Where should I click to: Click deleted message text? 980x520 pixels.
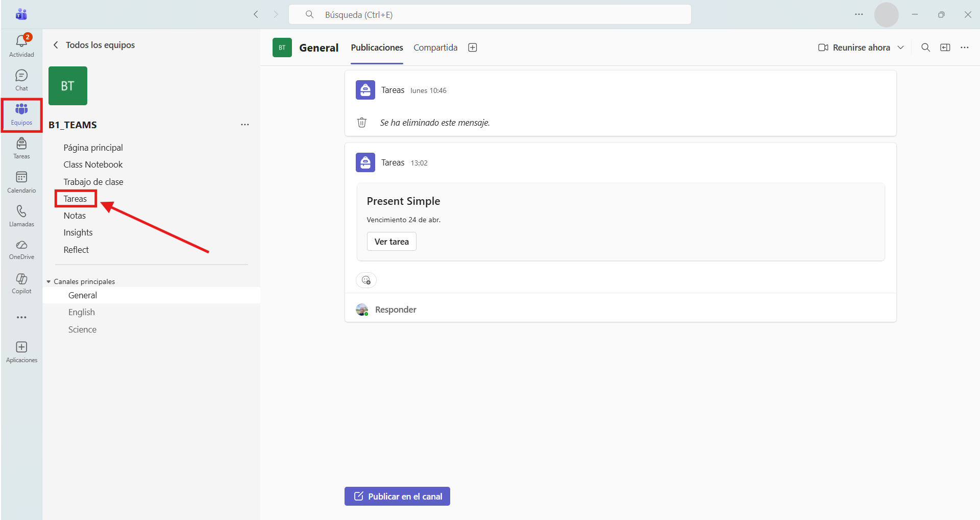(435, 123)
